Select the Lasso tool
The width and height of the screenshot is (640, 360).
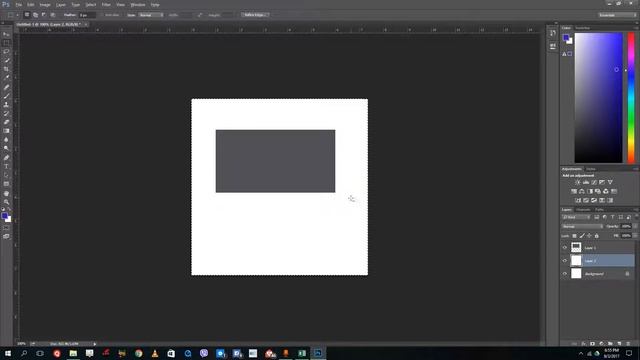6,52
